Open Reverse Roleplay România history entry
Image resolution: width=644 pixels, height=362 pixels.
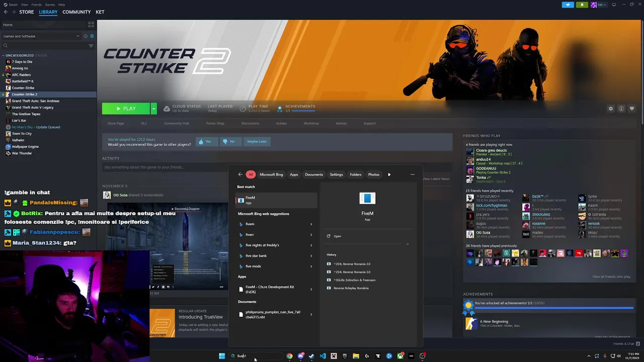click(x=351, y=288)
